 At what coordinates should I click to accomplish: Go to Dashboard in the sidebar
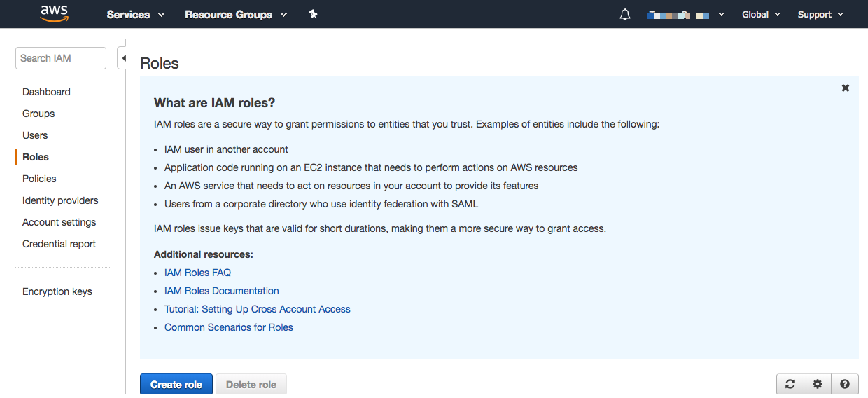click(46, 92)
